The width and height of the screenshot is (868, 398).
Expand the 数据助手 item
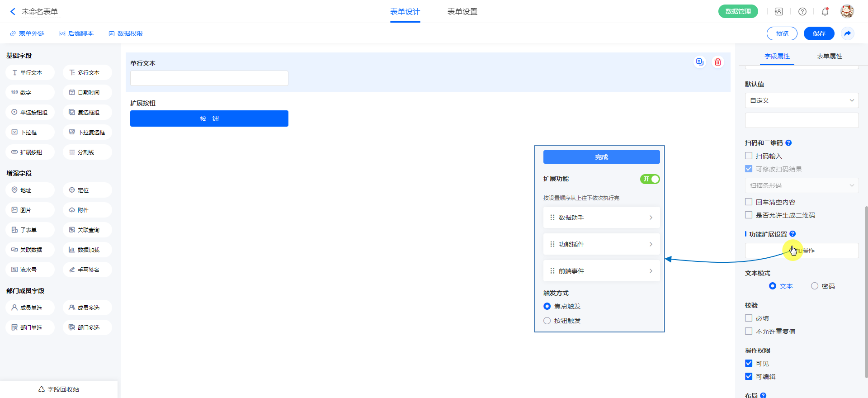tap(601, 218)
